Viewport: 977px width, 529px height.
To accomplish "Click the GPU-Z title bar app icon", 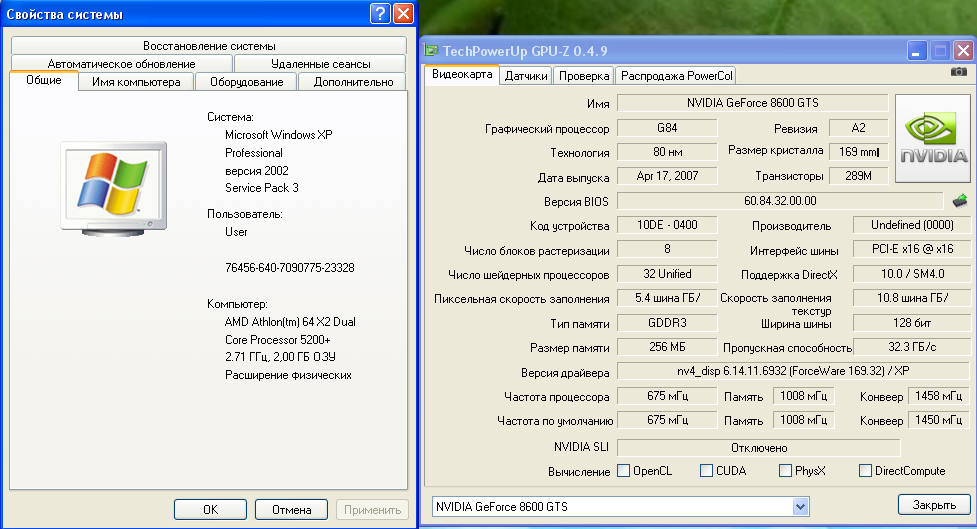I will pos(430,50).
